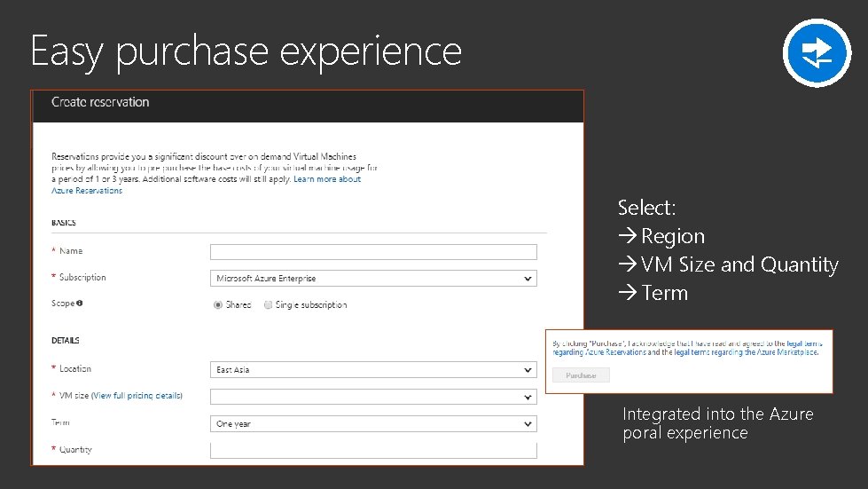
Task: Follow the Learn more about Azure Reservations link
Action: tap(327, 179)
